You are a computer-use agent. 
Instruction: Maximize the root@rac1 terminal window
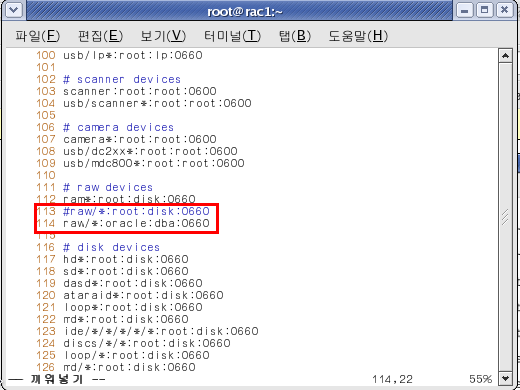[484, 10]
